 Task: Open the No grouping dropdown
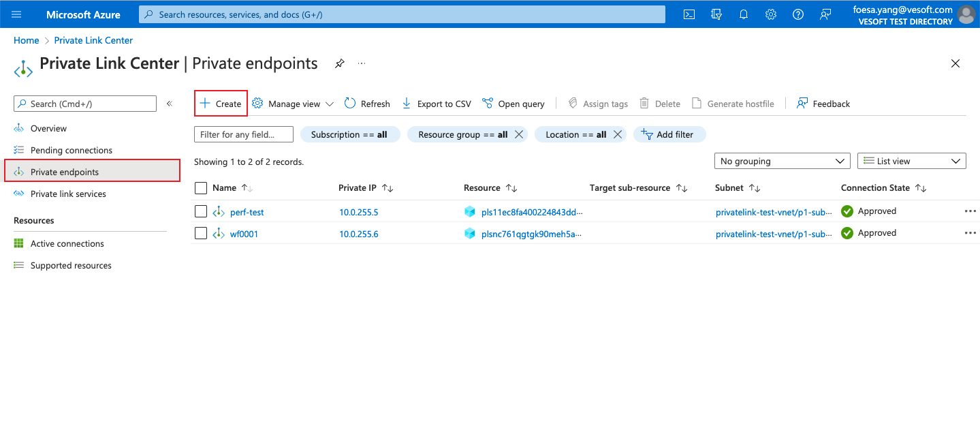pyautogui.click(x=782, y=161)
